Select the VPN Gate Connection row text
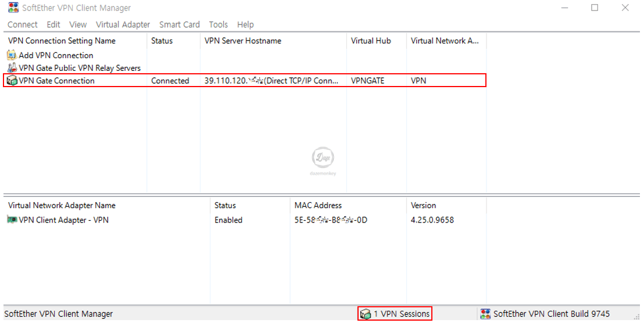Image resolution: width=644 pixels, height=323 pixels. [x=57, y=80]
